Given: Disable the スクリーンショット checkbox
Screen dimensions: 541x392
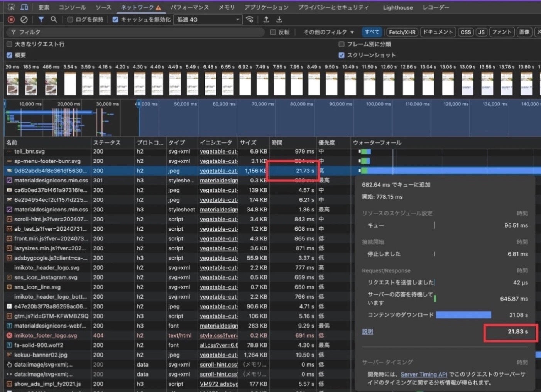Looking at the screenshot, I should click(342, 55).
